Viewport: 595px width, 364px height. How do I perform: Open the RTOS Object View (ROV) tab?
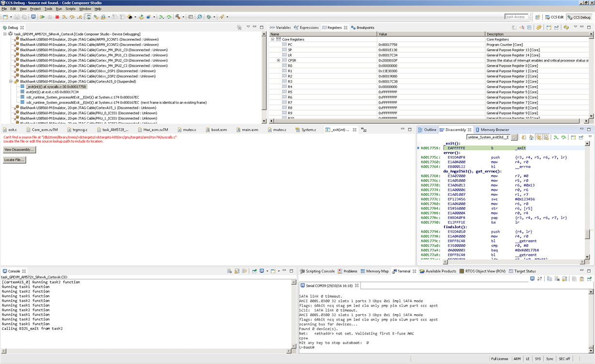(483, 271)
